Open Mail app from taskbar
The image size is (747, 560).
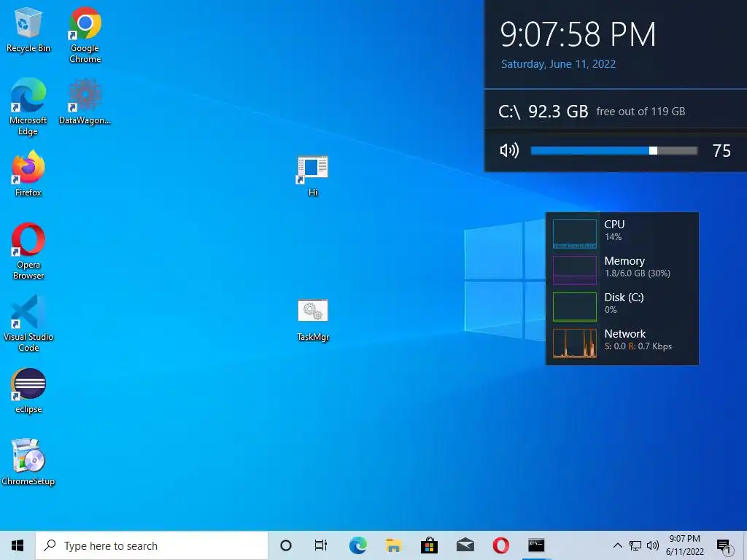pos(465,545)
